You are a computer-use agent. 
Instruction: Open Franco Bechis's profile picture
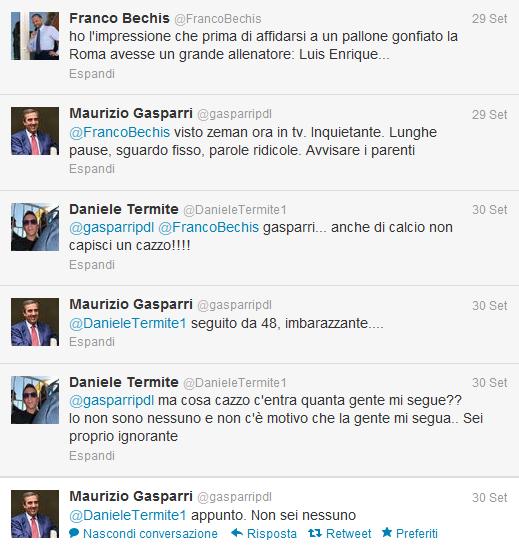click(x=35, y=36)
